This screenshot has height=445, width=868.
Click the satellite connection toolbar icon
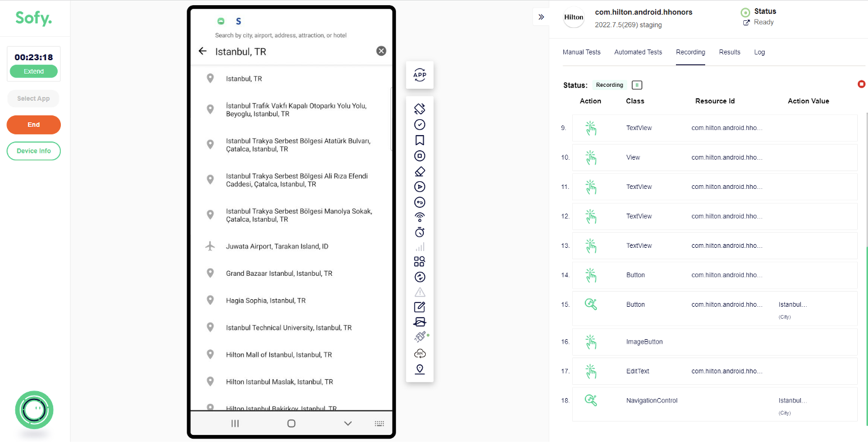click(x=419, y=337)
